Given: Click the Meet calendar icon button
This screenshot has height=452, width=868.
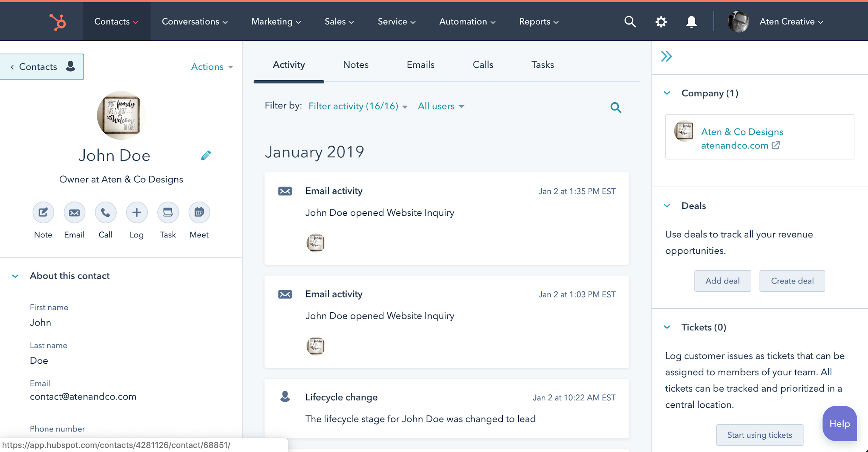Looking at the screenshot, I should pos(199,212).
